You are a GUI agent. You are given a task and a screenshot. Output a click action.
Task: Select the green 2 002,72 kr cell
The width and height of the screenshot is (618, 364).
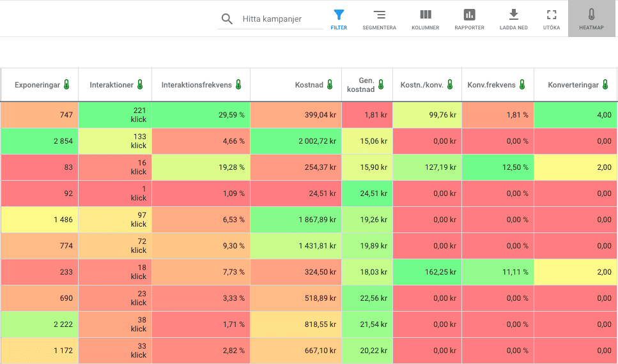[x=296, y=141]
